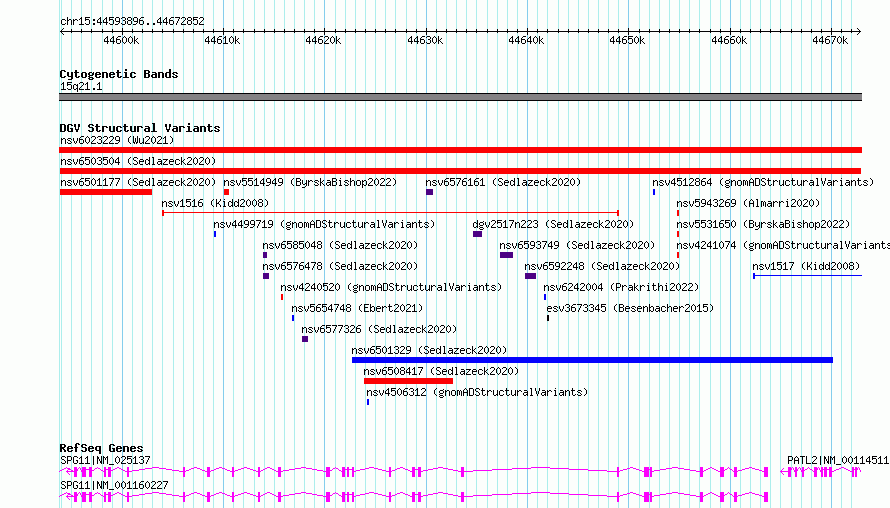The image size is (890, 508).
Task: Select esv3673345 (Besenbacher2015) label
Action: point(630,308)
